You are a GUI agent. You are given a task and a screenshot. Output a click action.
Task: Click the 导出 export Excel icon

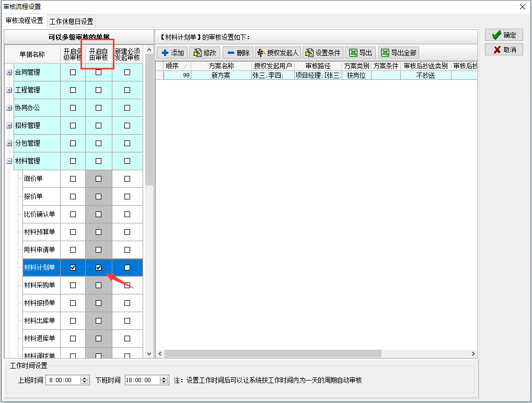click(x=353, y=53)
